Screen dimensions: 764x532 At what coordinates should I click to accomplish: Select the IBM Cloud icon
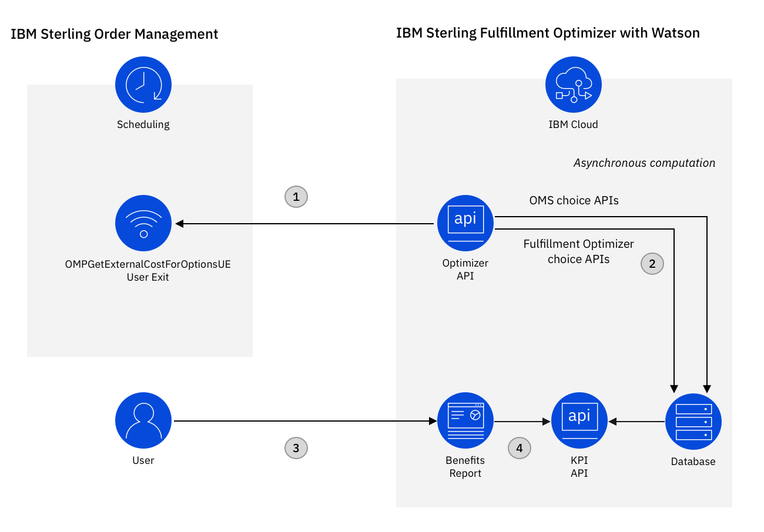[x=573, y=85]
